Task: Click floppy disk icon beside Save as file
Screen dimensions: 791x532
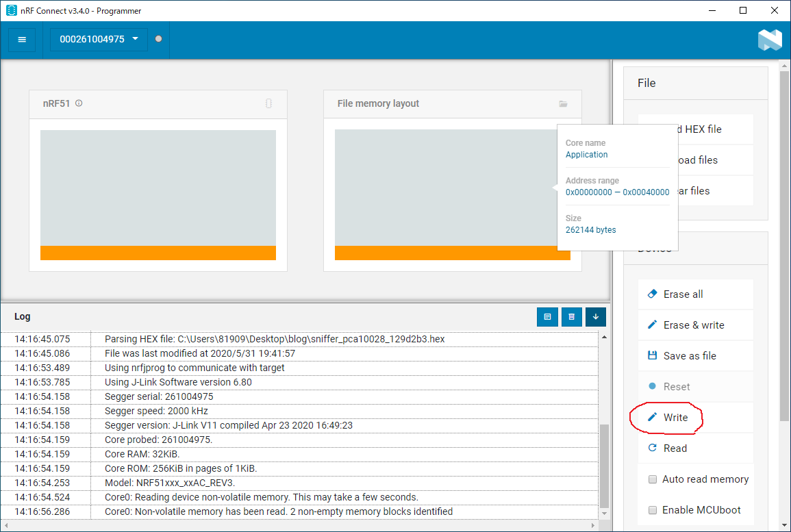Action: (x=652, y=355)
